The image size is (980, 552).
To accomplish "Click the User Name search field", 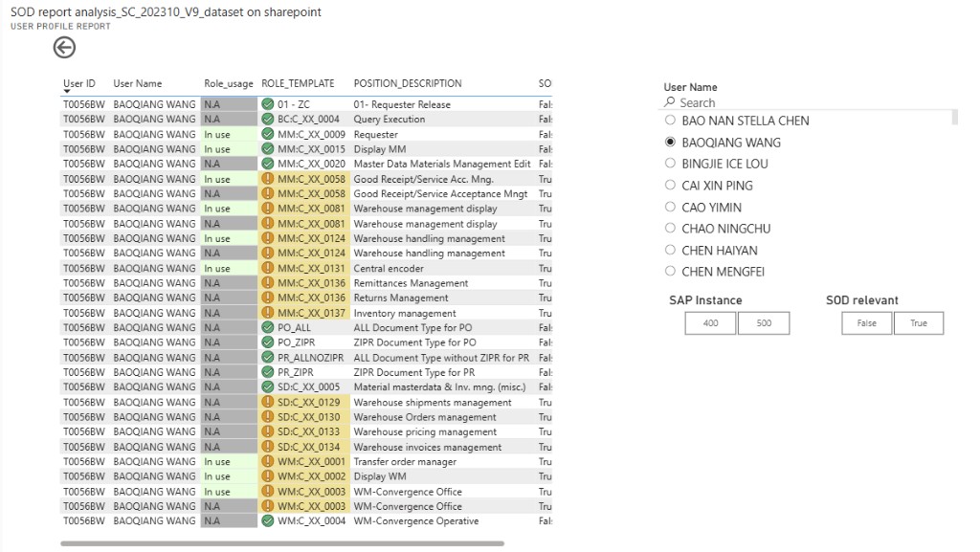I will (x=806, y=102).
